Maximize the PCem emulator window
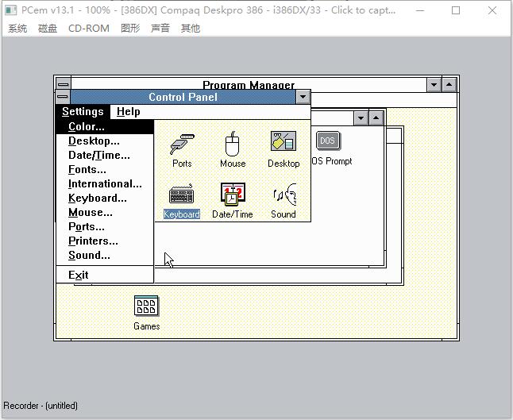 tap(456, 10)
